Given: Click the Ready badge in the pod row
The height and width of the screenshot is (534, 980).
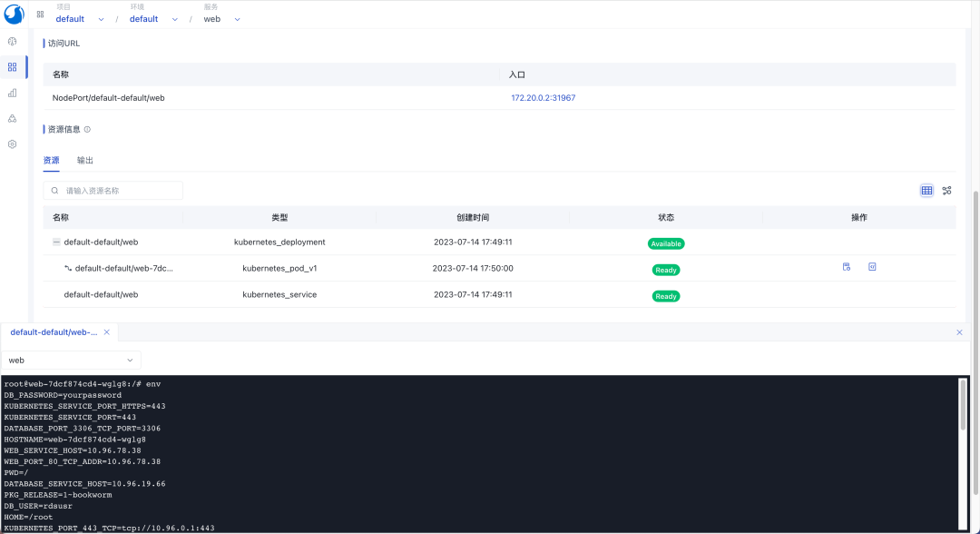Looking at the screenshot, I should pos(666,270).
